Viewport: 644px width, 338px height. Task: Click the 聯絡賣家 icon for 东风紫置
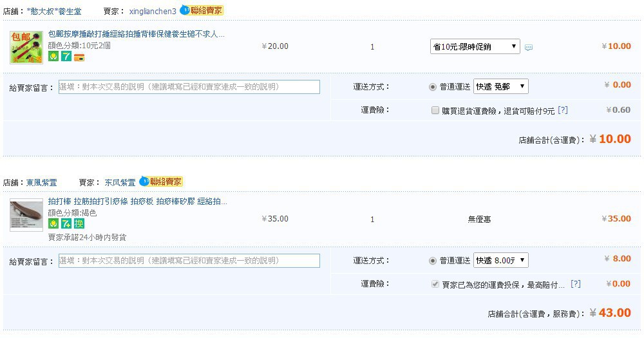[161, 181]
